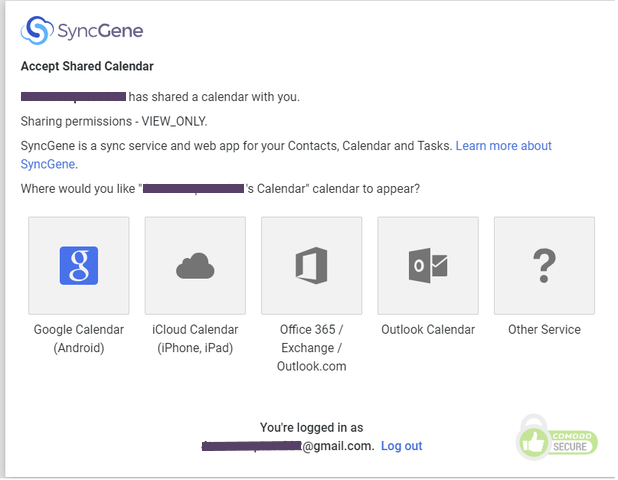Click the Accept Shared Calendar heading
Viewport: 618px width, 480px height.
point(87,67)
